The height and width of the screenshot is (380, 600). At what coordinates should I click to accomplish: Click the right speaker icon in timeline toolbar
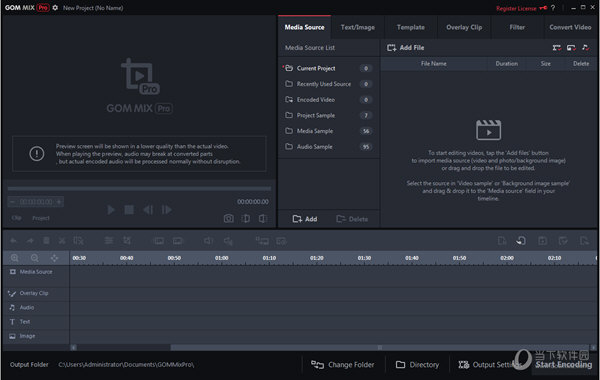pos(228,241)
